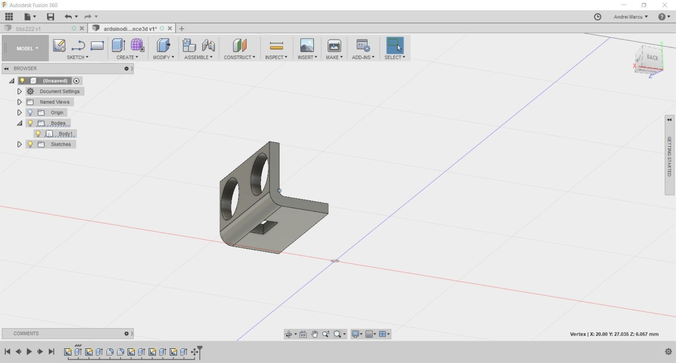Click the New Component icon
Viewport: 676px width, 363px height.
point(189,45)
